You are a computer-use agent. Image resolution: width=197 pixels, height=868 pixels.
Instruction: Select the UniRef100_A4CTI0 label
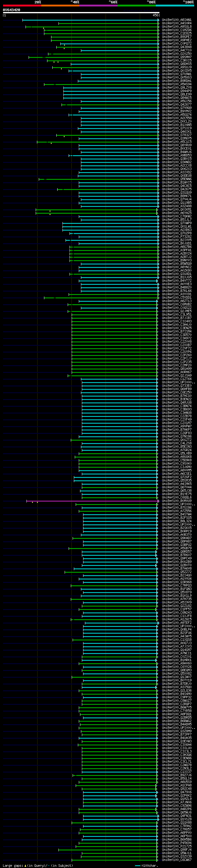(177, 50)
